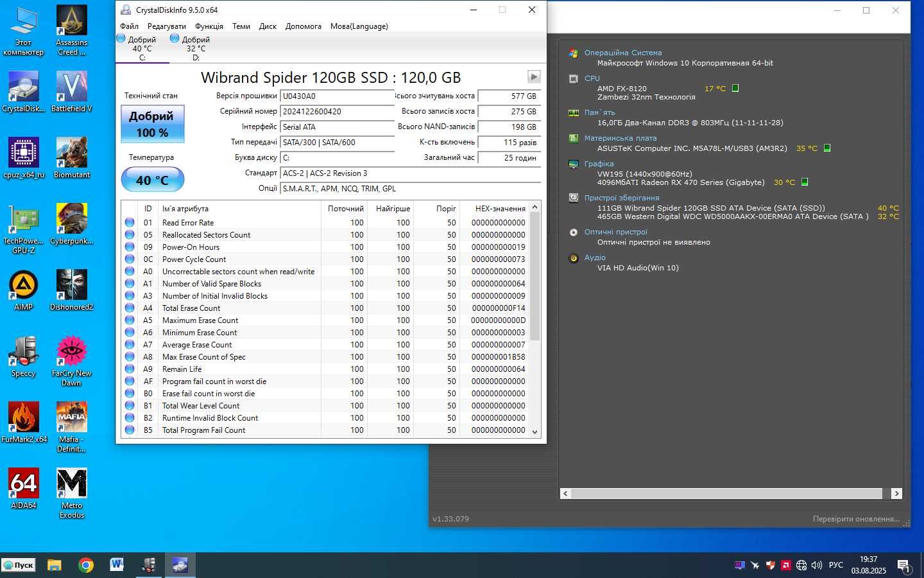
Task: Click Speccy horizontal scrollbar right arrow
Action: point(896,493)
